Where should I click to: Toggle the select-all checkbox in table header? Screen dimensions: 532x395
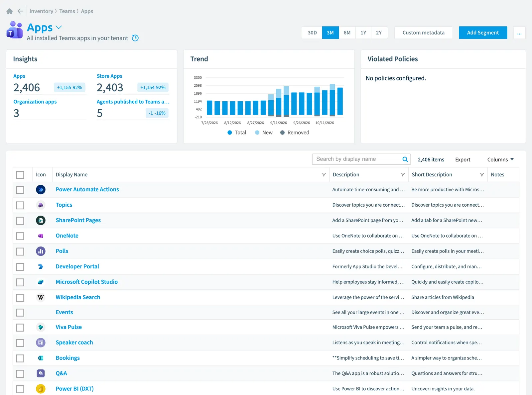pos(20,175)
